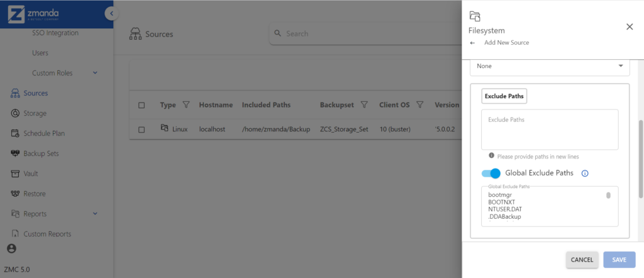Click the Global Exclude Paths text box
Image resolution: width=644 pixels, height=278 pixels.
(x=550, y=206)
